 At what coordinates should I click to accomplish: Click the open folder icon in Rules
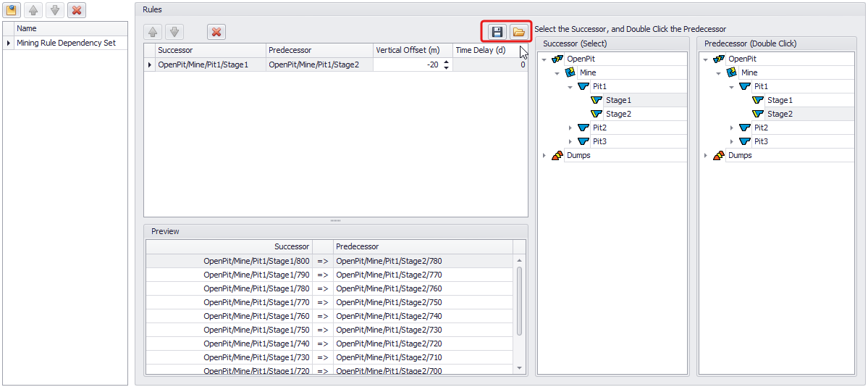click(x=518, y=32)
